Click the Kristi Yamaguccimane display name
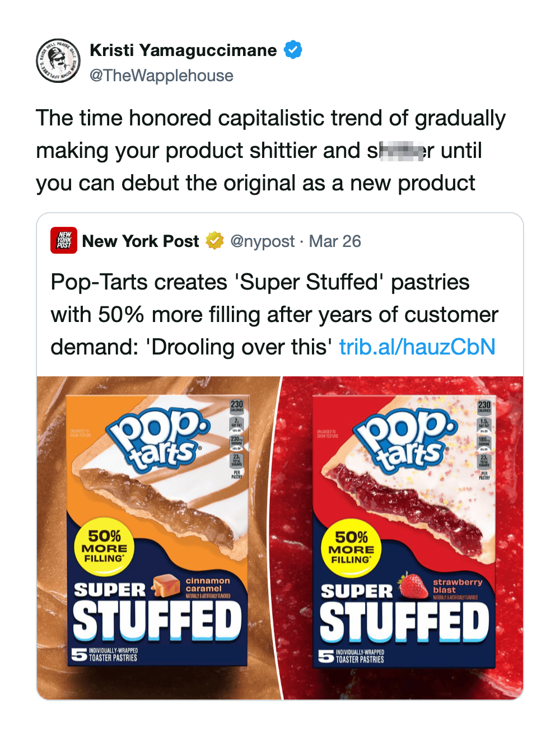This screenshot has width=560, height=737. [183, 50]
